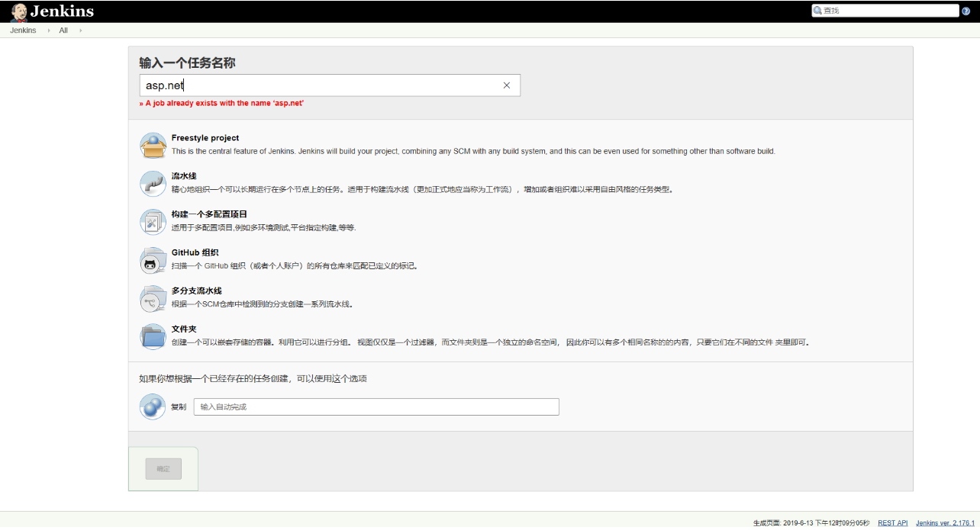Image resolution: width=980 pixels, height=530 pixels.
Task: Open the Jenkins ver. 2.176.1 link
Action: [945, 523]
